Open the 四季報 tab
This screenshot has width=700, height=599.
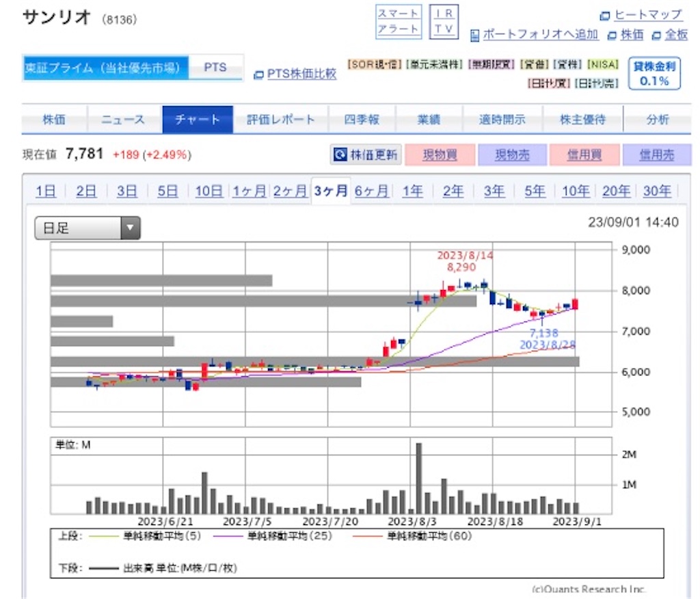[x=362, y=119]
